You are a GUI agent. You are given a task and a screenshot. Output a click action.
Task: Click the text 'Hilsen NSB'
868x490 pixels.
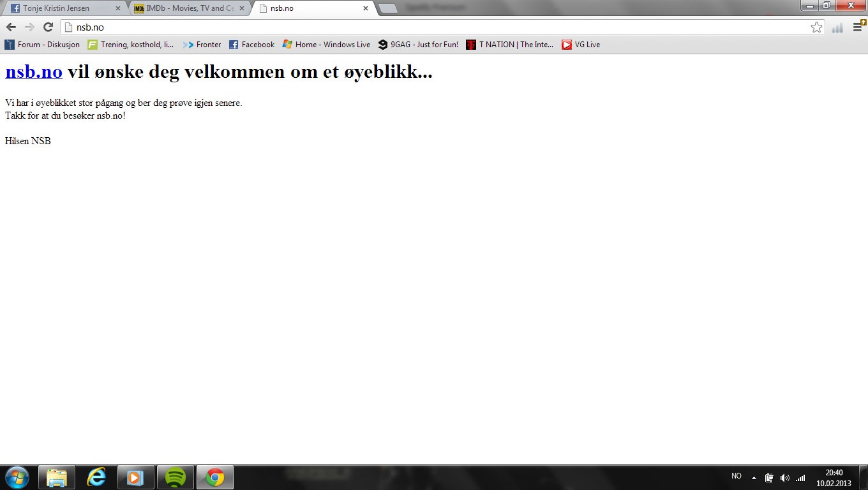(x=28, y=141)
